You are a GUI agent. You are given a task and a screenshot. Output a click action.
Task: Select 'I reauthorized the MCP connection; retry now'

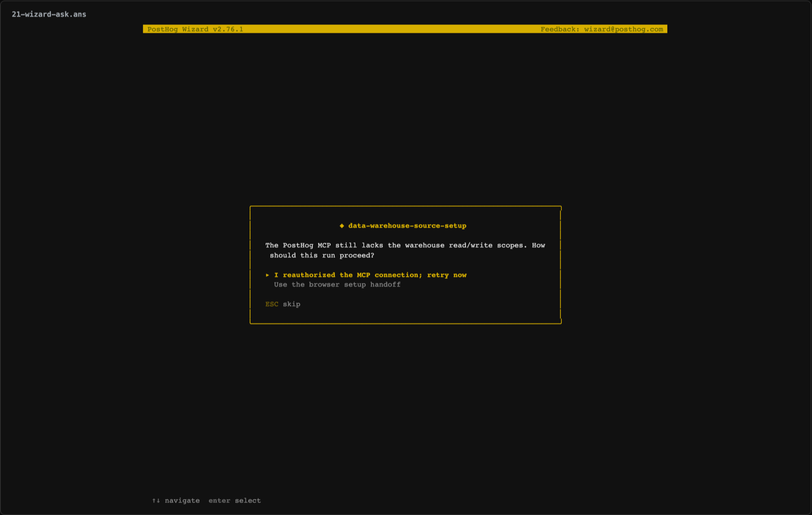(x=370, y=275)
